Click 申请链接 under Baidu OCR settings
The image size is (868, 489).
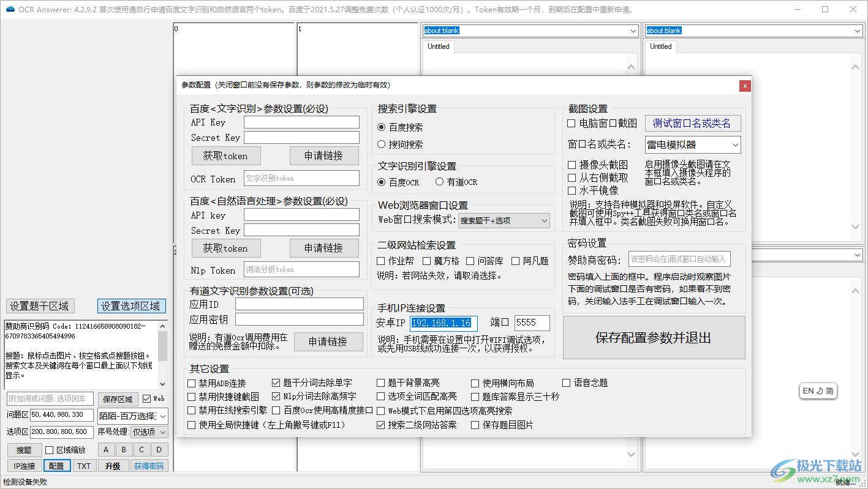324,155
